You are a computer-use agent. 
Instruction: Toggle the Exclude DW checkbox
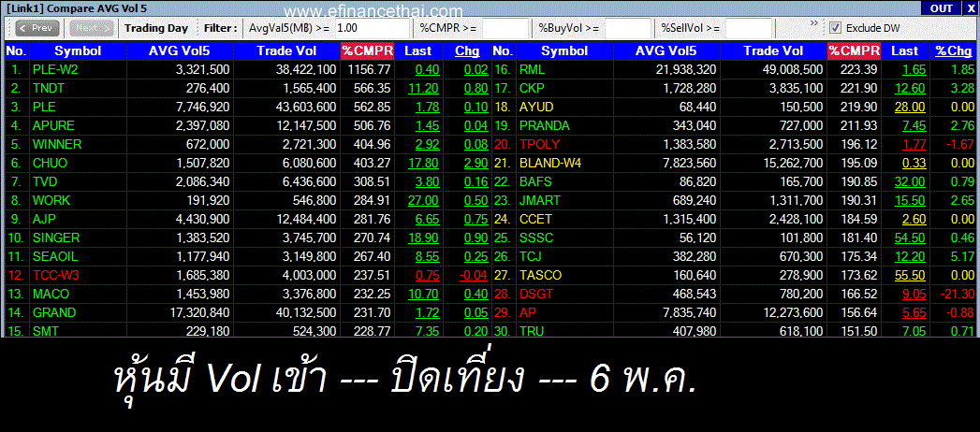(x=834, y=28)
